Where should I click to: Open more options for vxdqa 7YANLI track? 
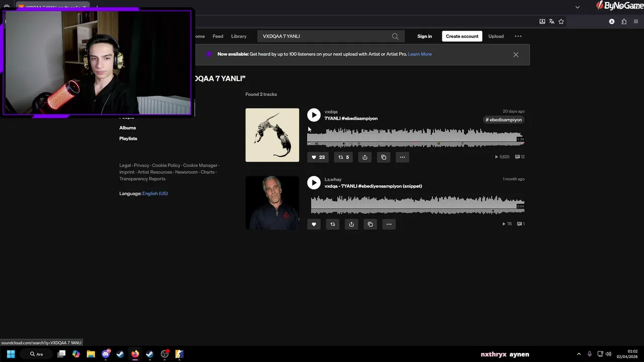(x=402, y=157)
